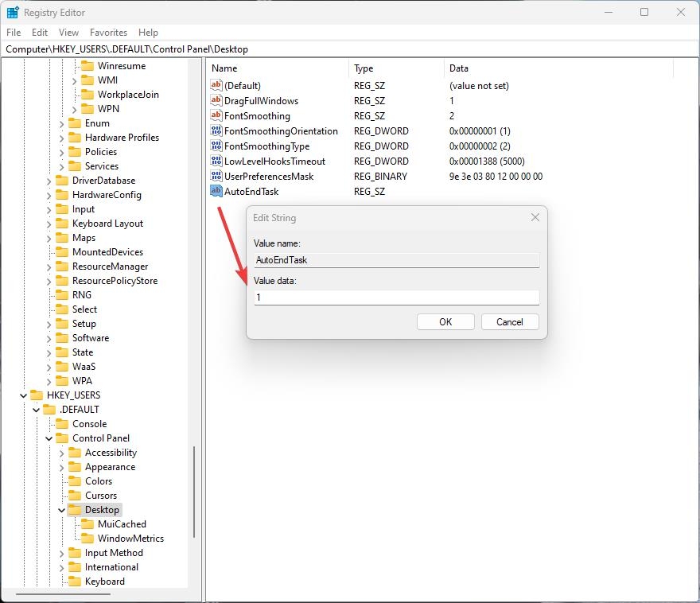
Task: Close the Edit String dialog
Action: [x=535, y=217]
